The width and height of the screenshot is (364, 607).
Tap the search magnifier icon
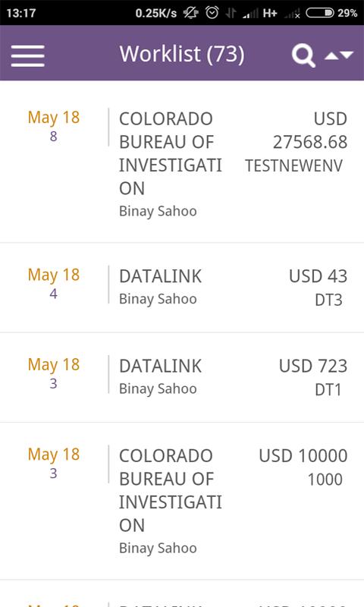pyautogui.click(x=303, y=55)
